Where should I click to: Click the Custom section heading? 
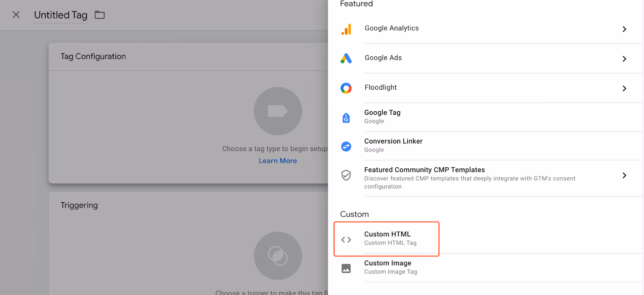tap(354, 214)
